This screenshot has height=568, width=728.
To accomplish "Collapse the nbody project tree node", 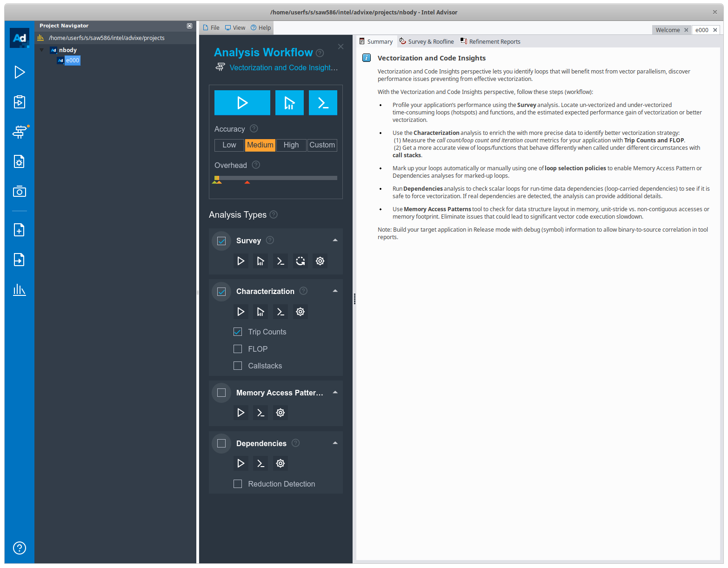I will 42,50.
